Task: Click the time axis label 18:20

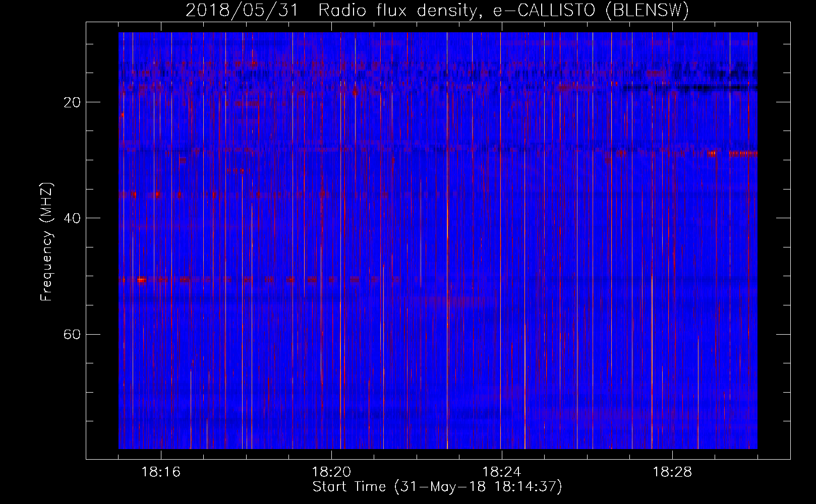Action: click(331, 472)
